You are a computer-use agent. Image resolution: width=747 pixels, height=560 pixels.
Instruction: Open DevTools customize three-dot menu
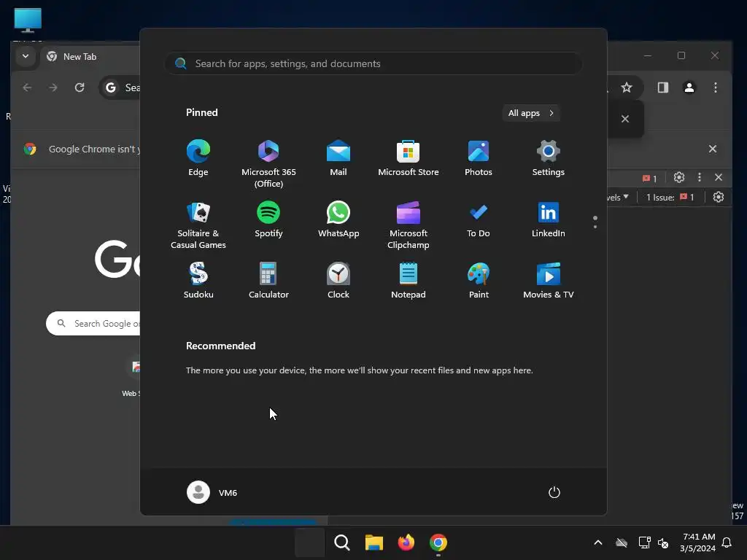click(x=699, y=178)
